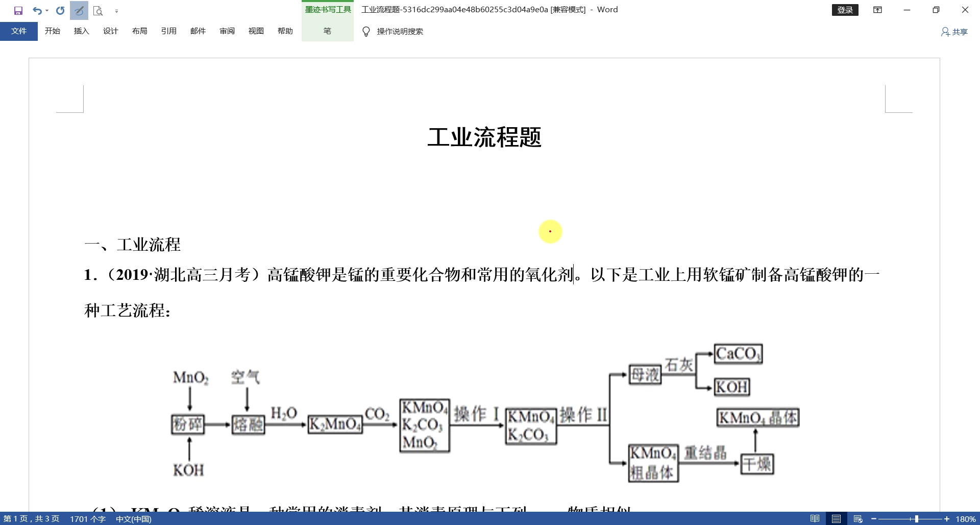Open the 审阅 tab
Screen dimensions: 980x525
pos(227,31)
